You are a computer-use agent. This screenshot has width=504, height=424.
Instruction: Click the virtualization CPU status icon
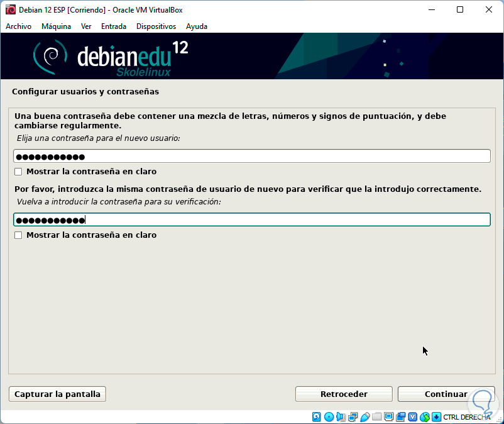pyautogui.click(x=413, y=417)
